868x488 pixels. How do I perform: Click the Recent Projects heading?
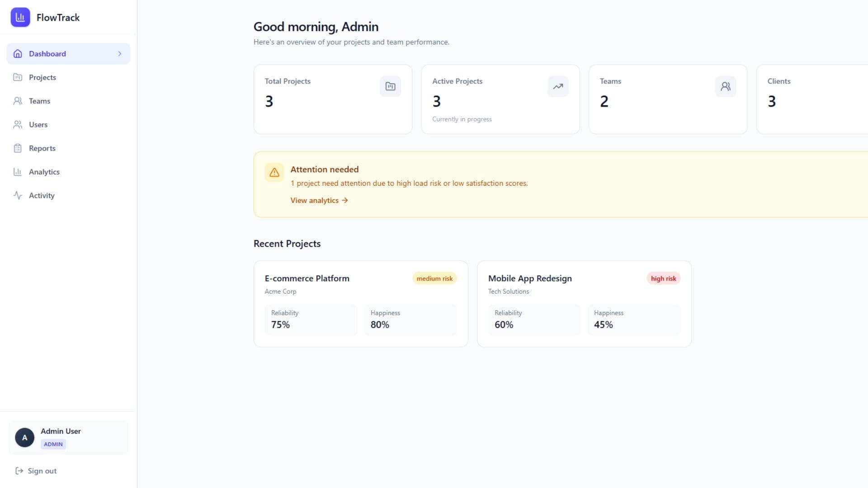[x=287, y=244]
